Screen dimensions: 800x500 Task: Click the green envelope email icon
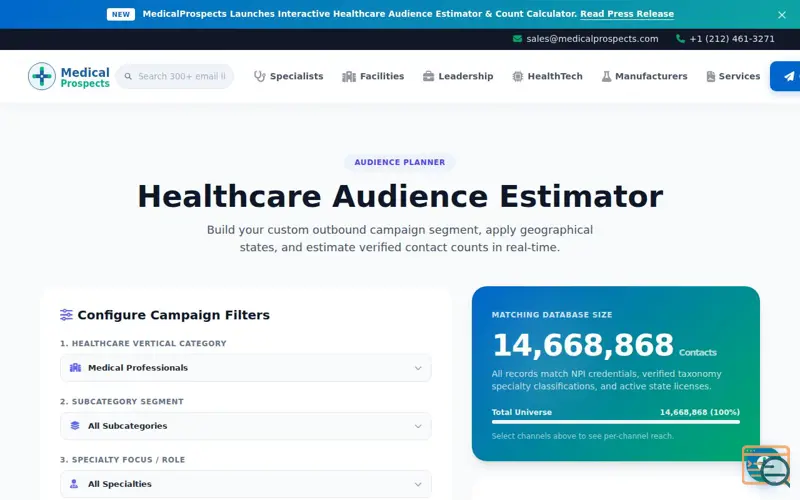pos(517,39)
